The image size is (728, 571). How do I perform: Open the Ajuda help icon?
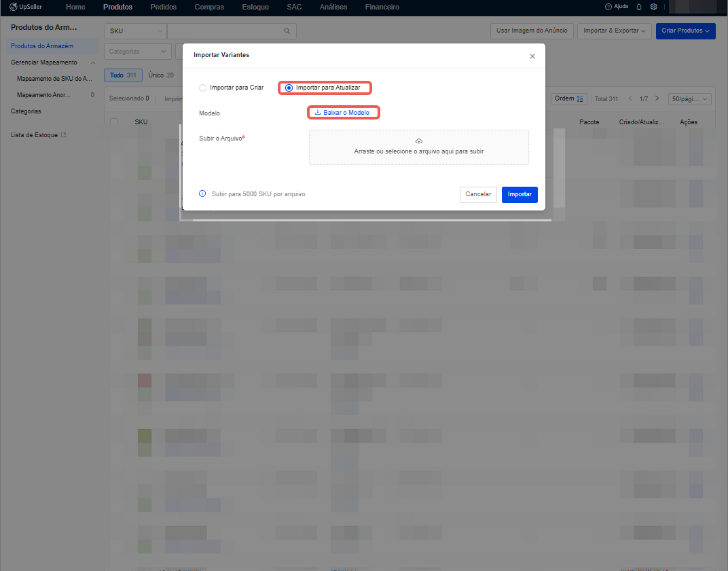pyautogui.click(x=608, y=7)
